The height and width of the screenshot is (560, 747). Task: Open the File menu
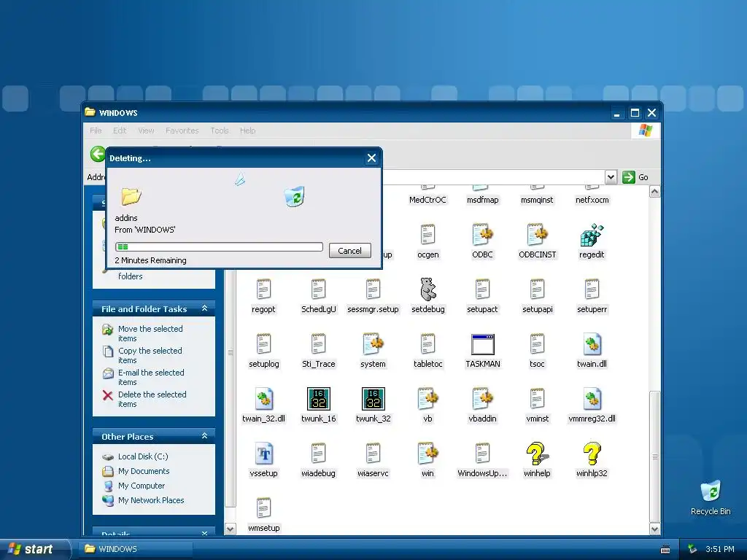point(96,131)
